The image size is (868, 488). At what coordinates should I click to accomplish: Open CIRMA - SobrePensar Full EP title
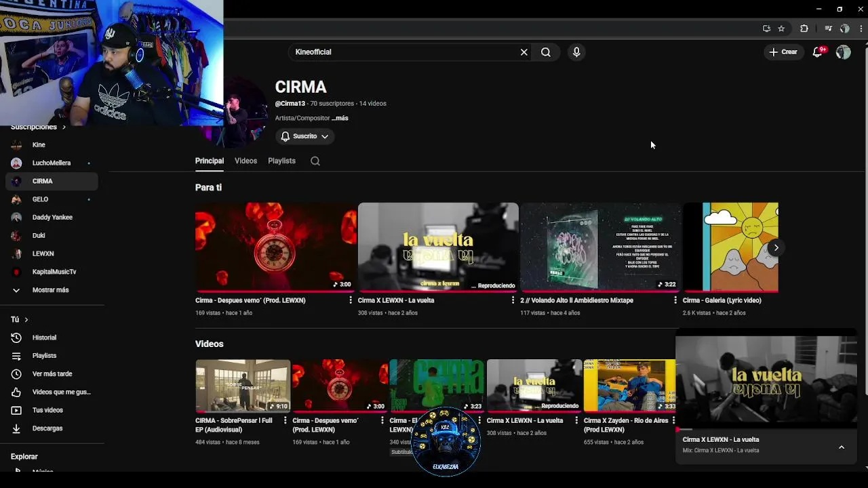(233, 425)
